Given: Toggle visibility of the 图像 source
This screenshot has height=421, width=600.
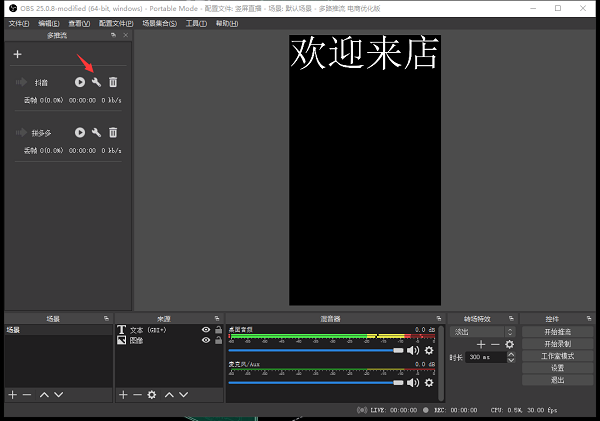Looking at the screenshot, I should (206, 340).
